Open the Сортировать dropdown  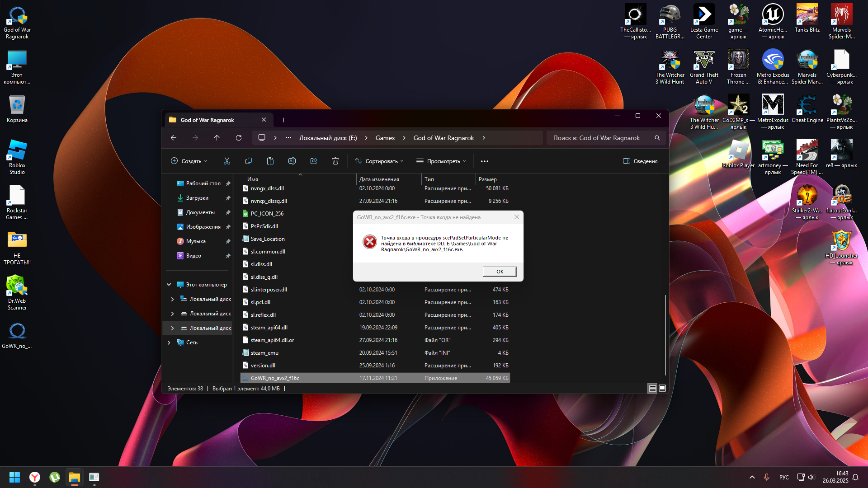click(379, 161)
